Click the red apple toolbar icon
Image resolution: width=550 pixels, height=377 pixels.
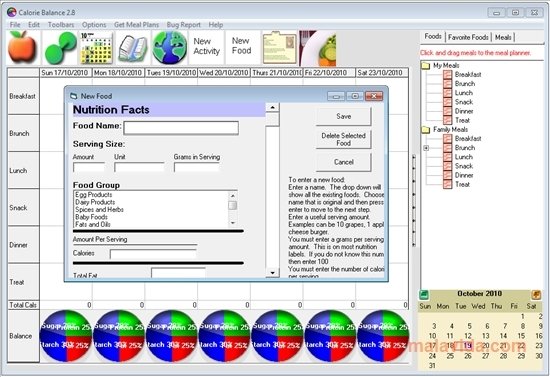tap(22, 48)
